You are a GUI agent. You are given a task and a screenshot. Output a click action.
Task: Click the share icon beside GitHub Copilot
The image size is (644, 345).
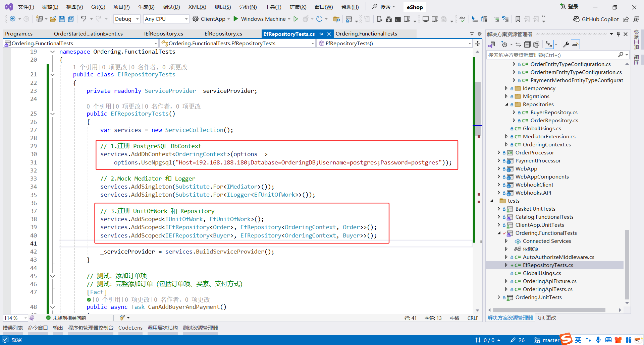pyautogui.click(x=626, y=19)
